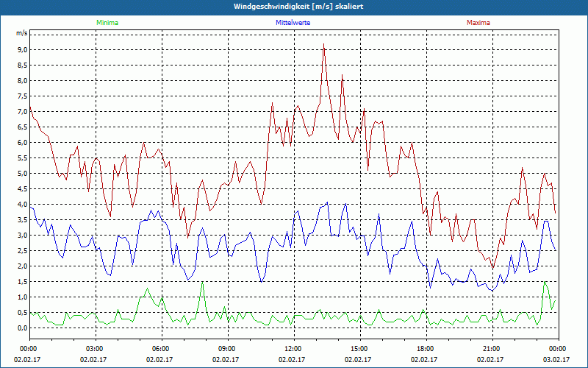Click the 4,5 y-axis value
588x368 pixels.
22,189
